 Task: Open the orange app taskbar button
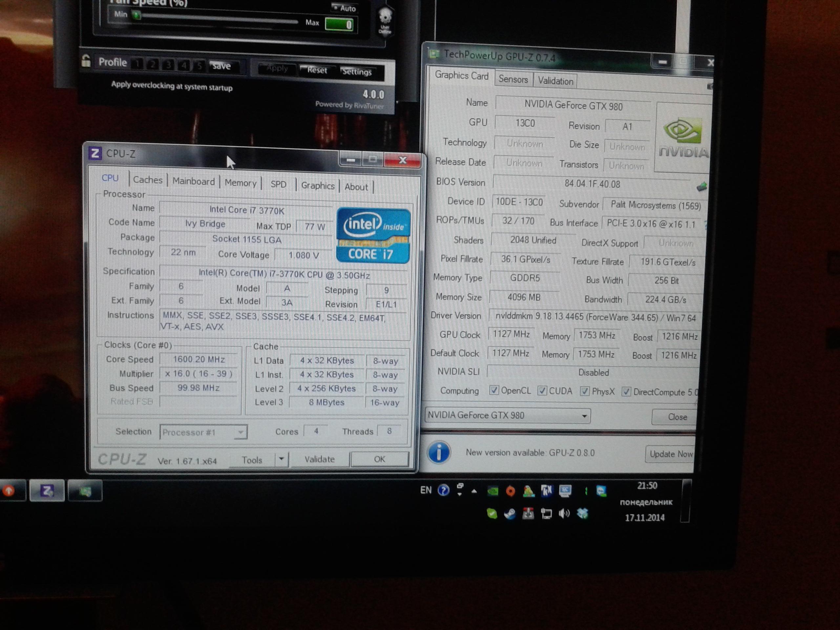click(11, 491)
